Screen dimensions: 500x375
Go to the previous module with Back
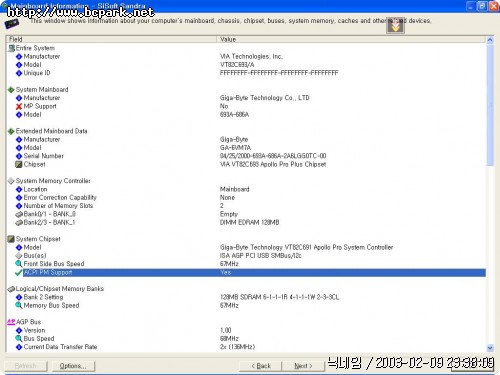tap(261, 366)
